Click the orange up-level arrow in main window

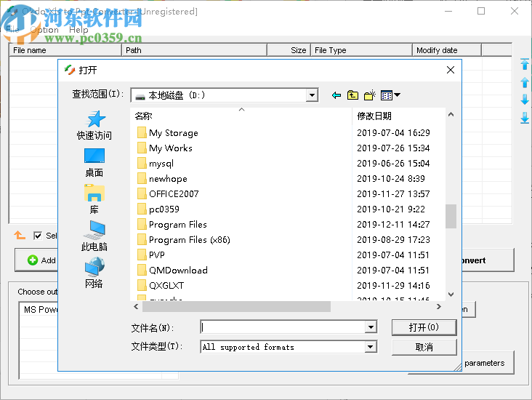(20, 235)
